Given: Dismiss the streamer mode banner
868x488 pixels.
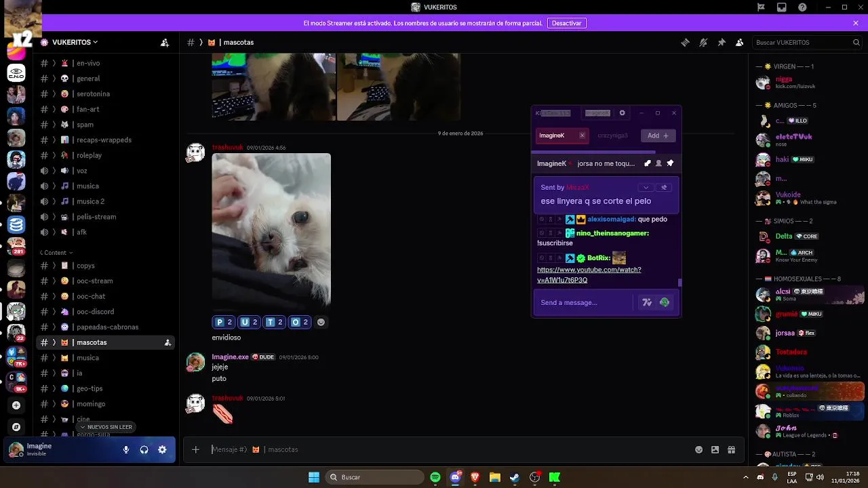Looking at the screenshot, I should click(856, 23).
